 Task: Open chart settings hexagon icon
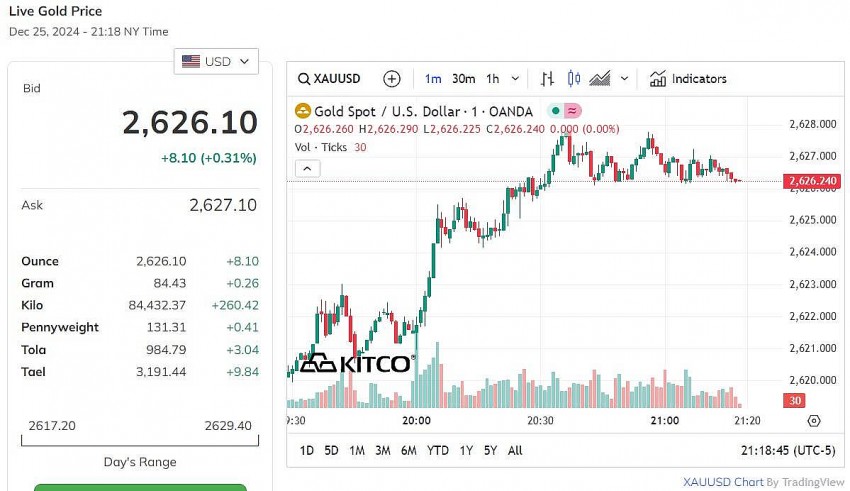click(814, 421)
